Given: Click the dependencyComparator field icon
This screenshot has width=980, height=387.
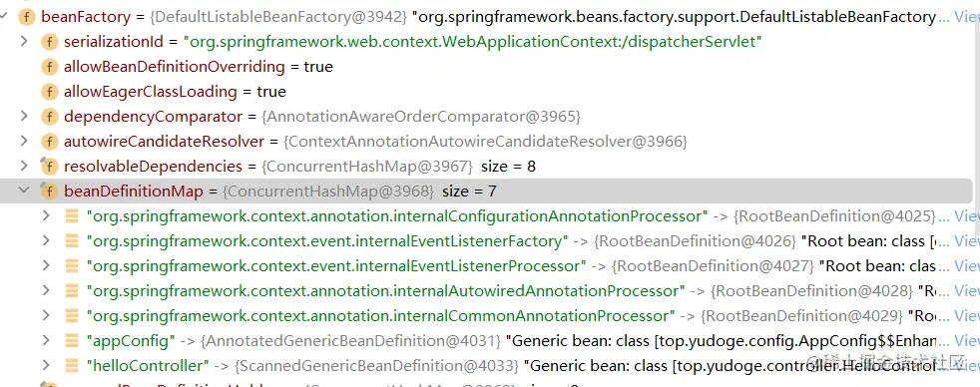Looking at the screenshot, I should (x=49, y=117).
